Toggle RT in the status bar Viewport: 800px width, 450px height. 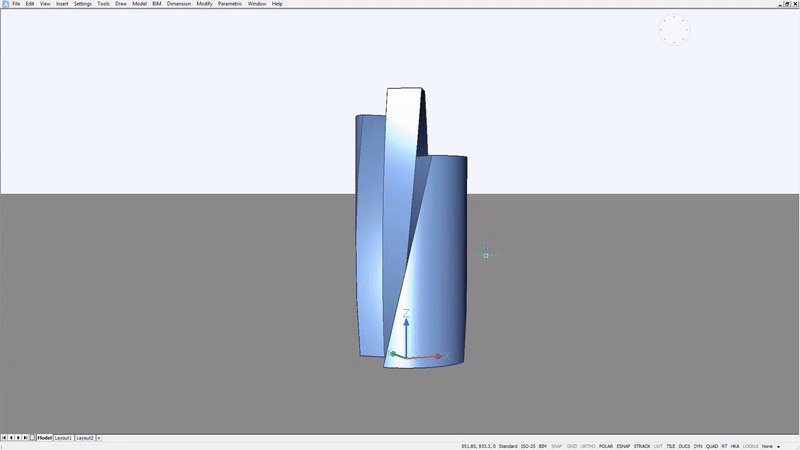(x=724, y=446)
